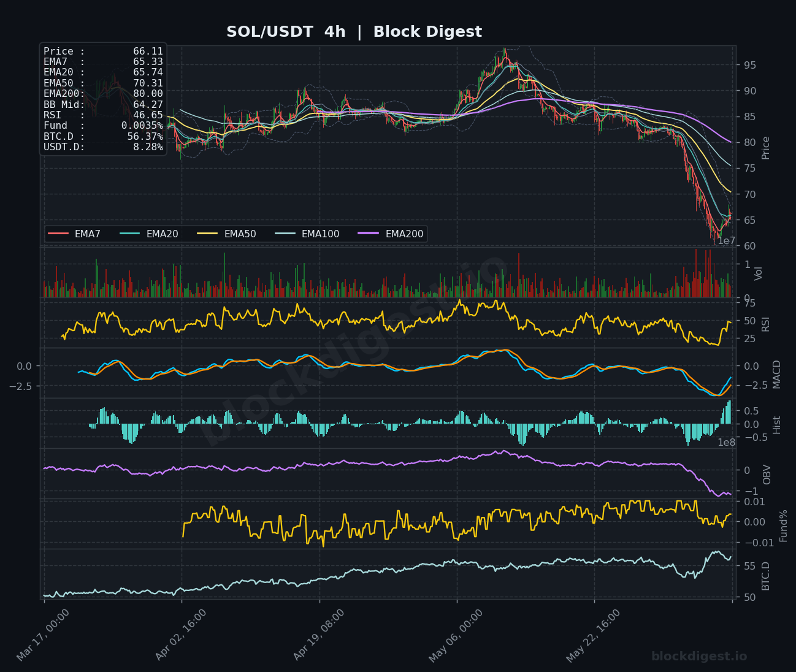Click the BTC.D 56.37% info row
The image size is (796, 672).
point(103,137)
